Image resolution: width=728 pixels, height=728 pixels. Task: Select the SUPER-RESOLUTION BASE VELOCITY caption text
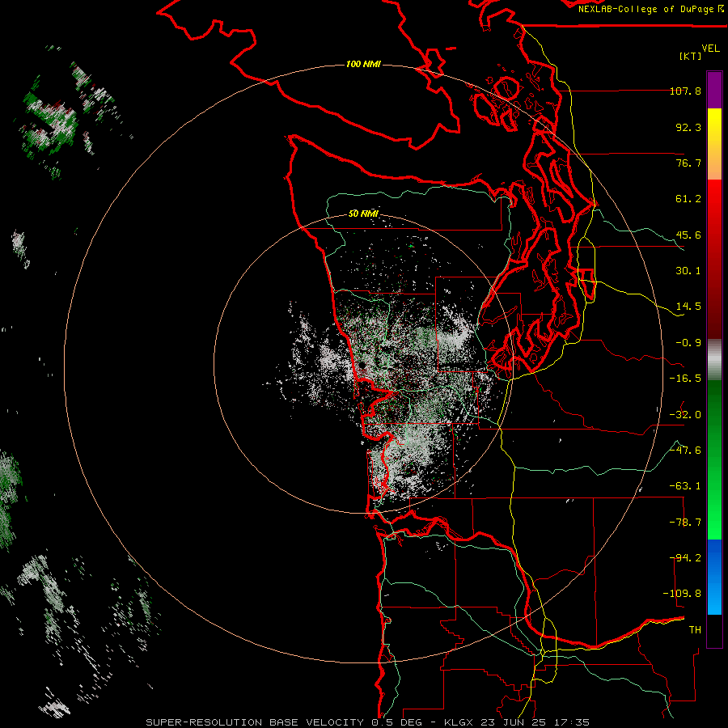[x=255, y=722]
